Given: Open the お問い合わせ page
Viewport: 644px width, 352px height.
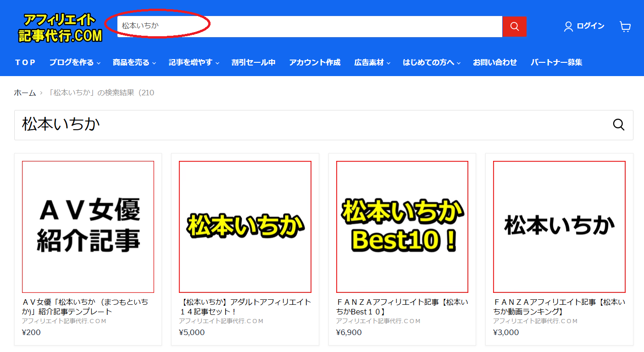Looking at the screenshot, I should click(495, 62).
